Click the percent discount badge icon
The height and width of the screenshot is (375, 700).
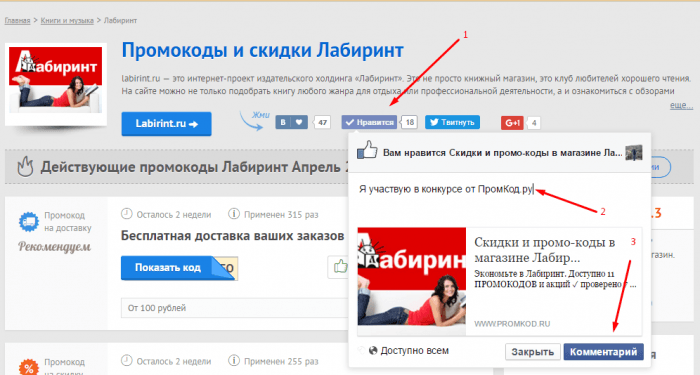(29, 367)
